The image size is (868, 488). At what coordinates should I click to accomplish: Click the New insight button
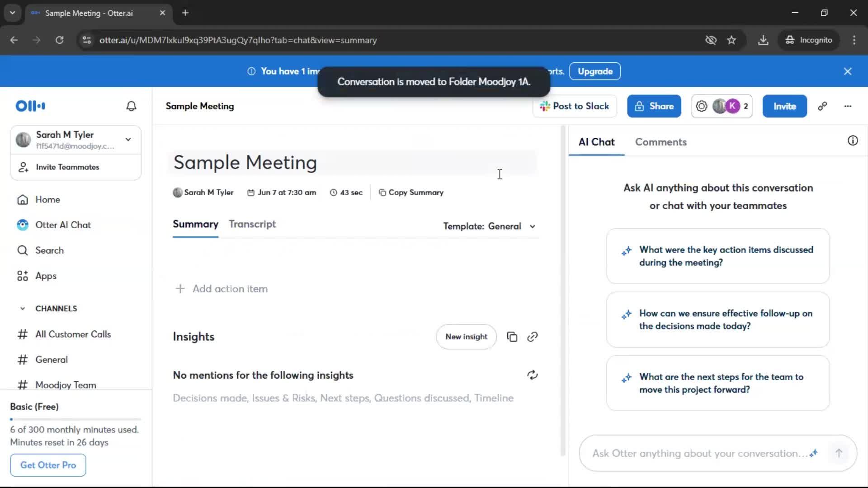coord(466,337)
